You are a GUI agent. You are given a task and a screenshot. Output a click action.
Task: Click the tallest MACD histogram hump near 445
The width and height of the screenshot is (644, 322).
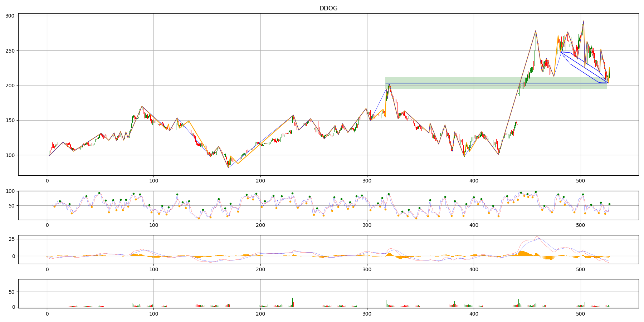point(522,253)
